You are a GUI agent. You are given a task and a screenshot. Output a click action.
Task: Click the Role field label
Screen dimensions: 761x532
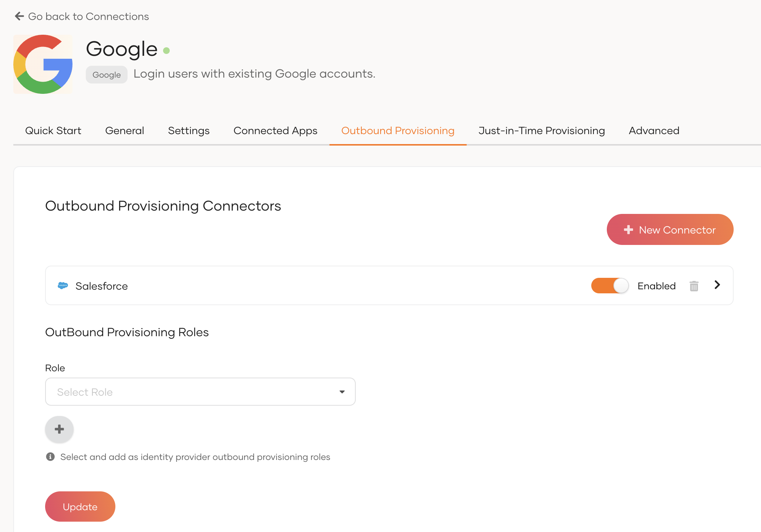click(x=55, y=368)
